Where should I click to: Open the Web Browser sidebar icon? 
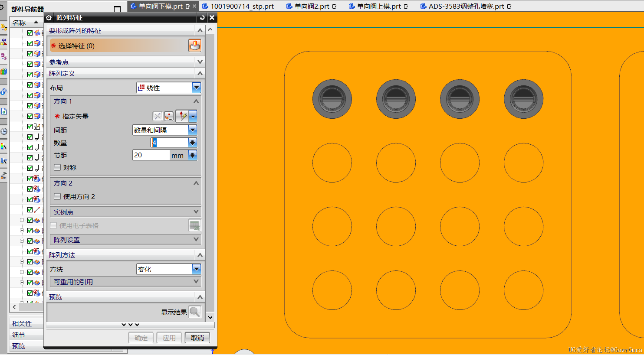point(3,111)
